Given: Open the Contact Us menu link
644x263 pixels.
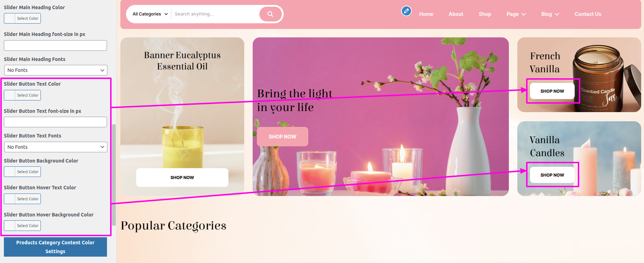Looking at the screenshot, I should tap(588, 14).
